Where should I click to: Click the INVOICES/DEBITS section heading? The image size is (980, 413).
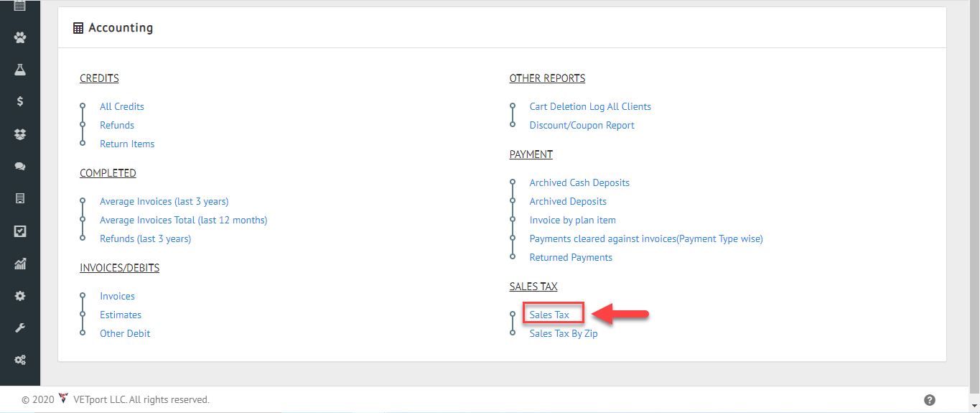[120, 268]
